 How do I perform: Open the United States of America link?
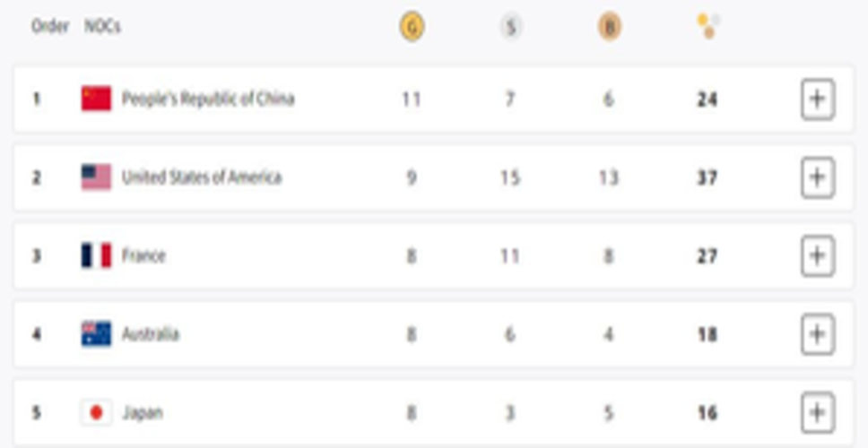click(x=202, y=177)
